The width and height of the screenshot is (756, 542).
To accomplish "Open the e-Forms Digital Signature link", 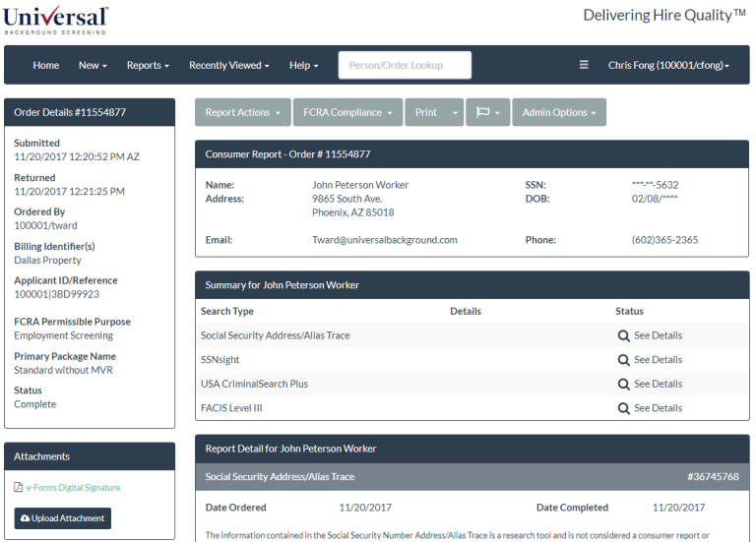I will 73,488.
